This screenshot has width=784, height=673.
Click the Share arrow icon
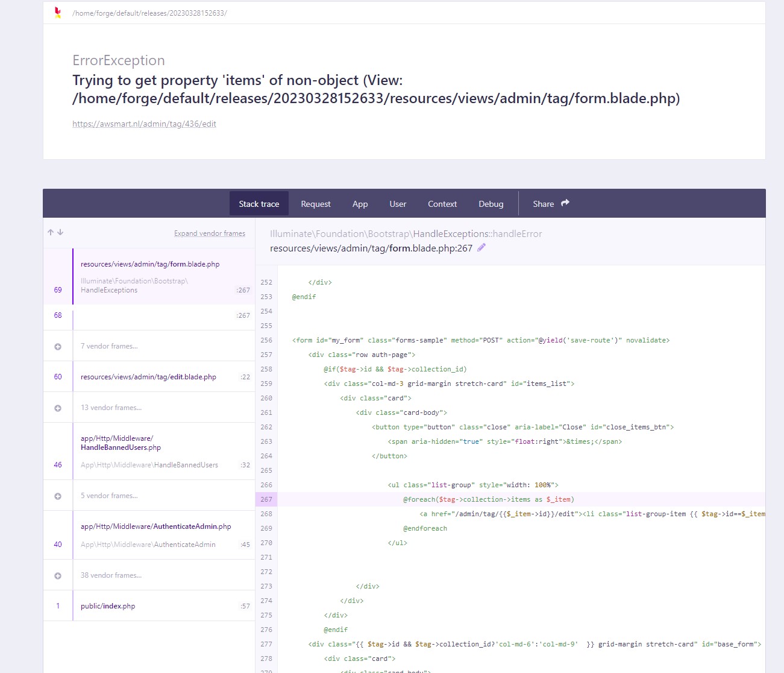click(565, 203)
